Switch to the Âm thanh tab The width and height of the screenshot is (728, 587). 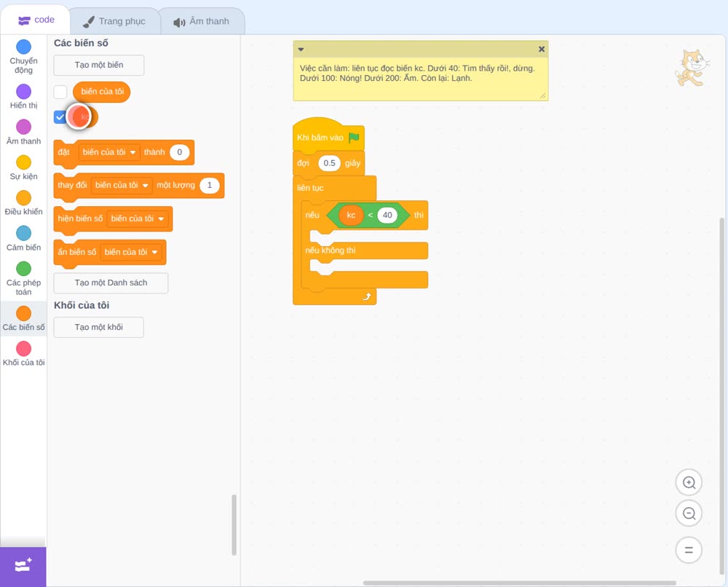tap(202, 21)
